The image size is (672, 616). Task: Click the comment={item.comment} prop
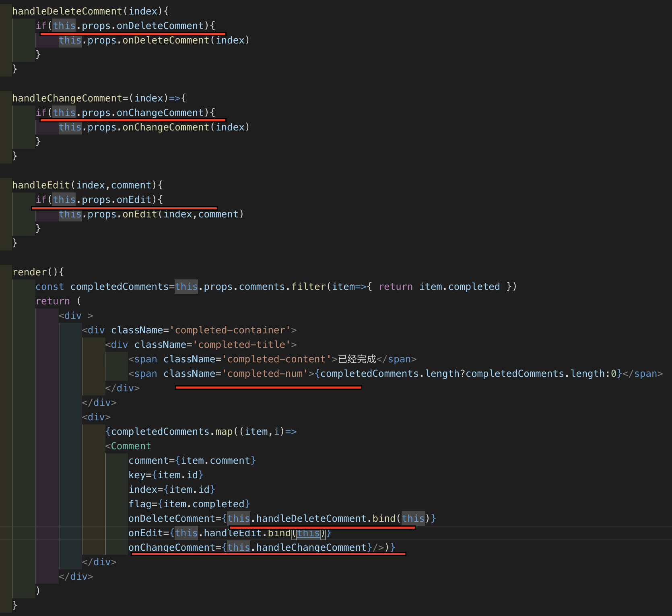[x=192, y=461]
